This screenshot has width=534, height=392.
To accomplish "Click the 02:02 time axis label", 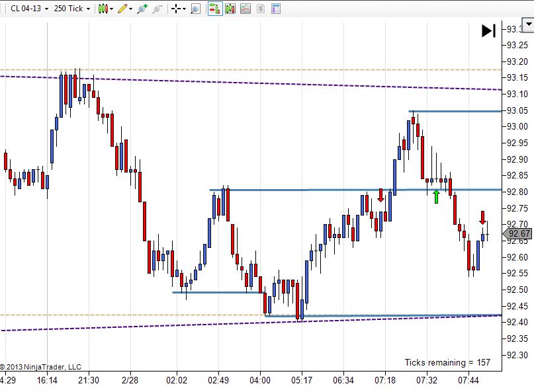I will pyautogui.click(x=177, y=380).
